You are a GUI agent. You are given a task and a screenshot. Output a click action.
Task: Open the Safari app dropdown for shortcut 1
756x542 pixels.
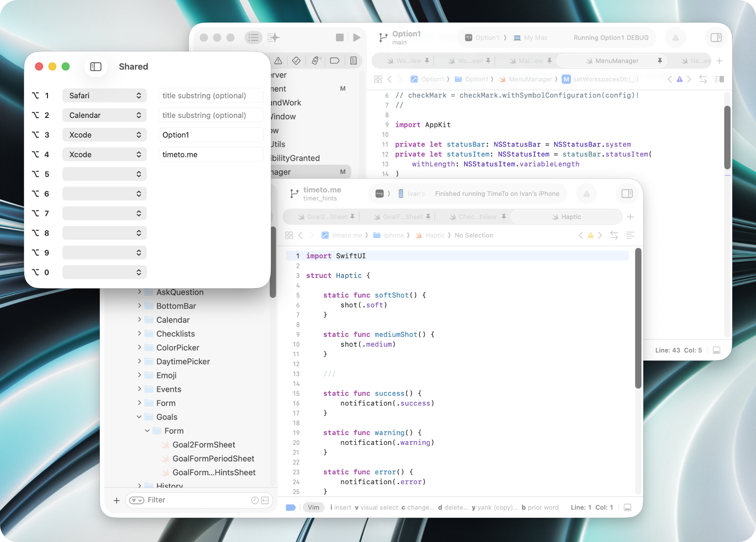pyautogui.click(x=104, y=96)
